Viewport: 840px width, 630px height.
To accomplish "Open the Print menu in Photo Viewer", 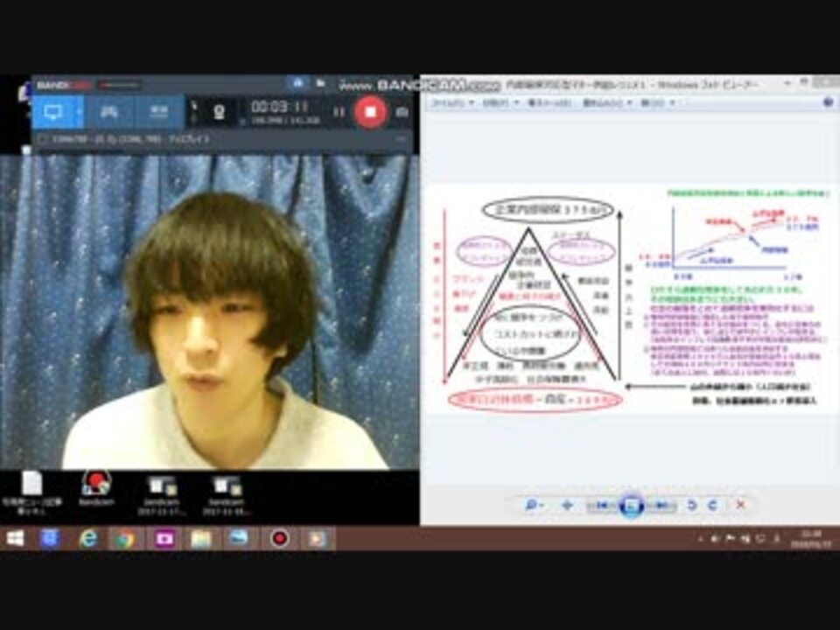I will (500, 102).
